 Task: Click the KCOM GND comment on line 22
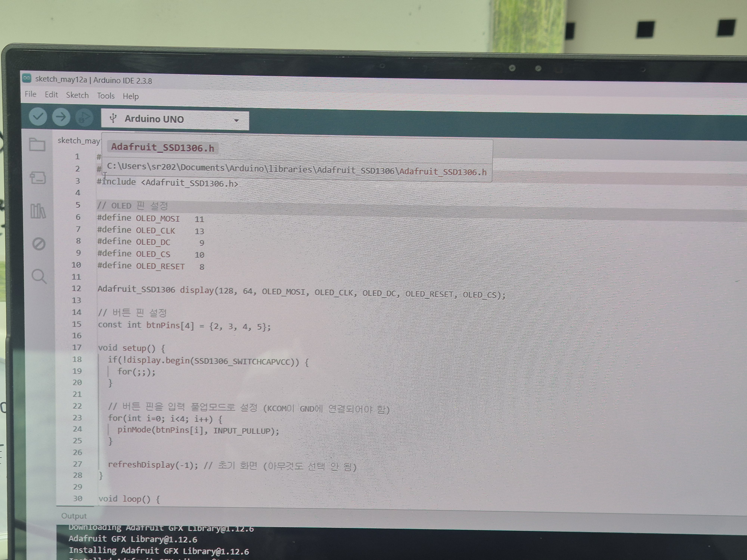(x=249, y=408)
